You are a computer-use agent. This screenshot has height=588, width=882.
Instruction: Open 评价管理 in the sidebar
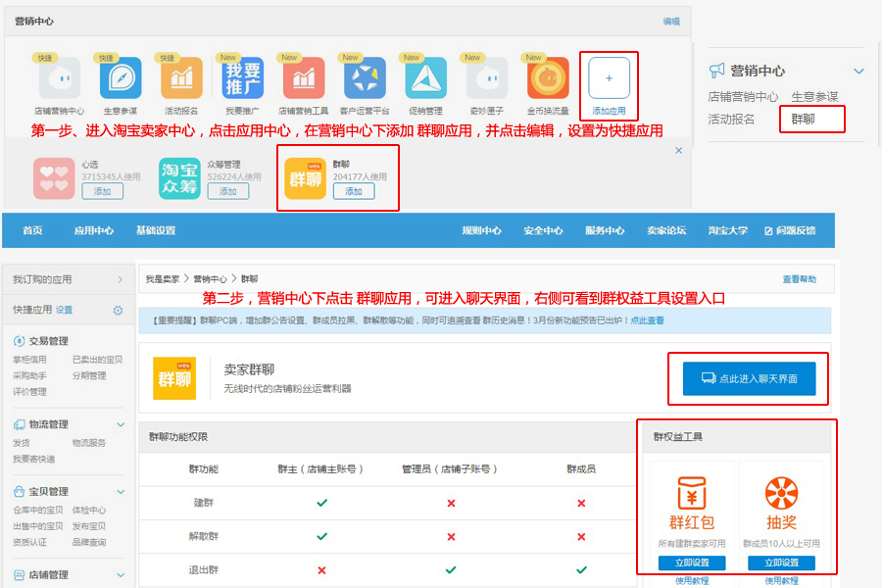(29, 392)
